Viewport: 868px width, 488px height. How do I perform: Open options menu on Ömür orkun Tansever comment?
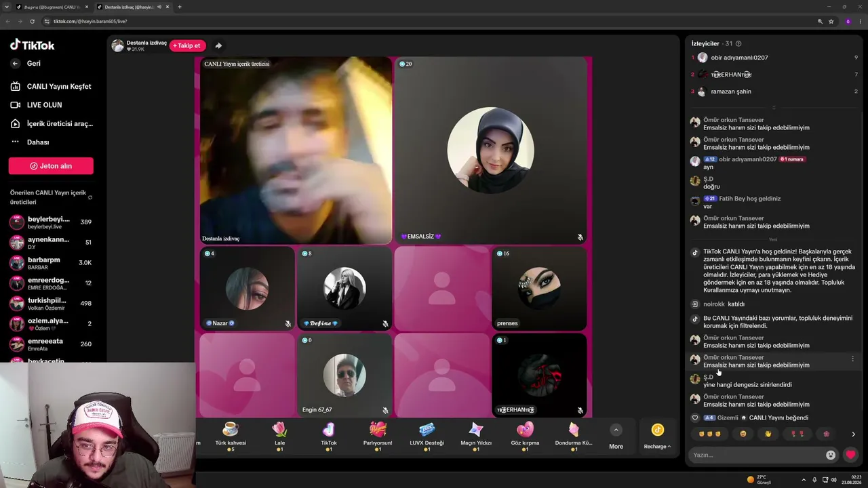[x=852, y=359]
